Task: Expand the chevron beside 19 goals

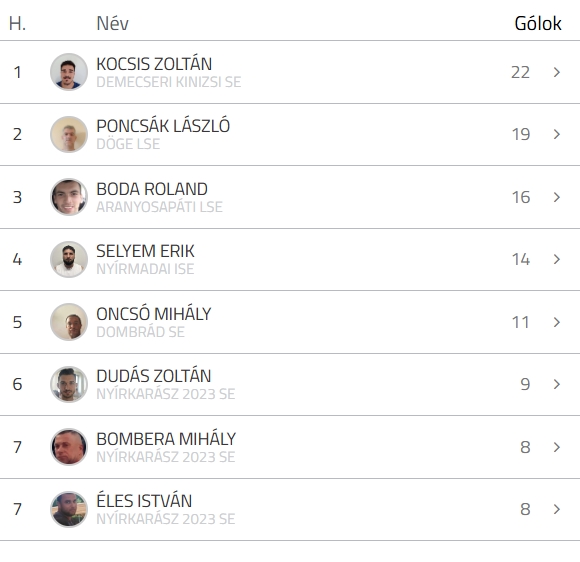Action: pyautogui.click(x=557, y=134)
